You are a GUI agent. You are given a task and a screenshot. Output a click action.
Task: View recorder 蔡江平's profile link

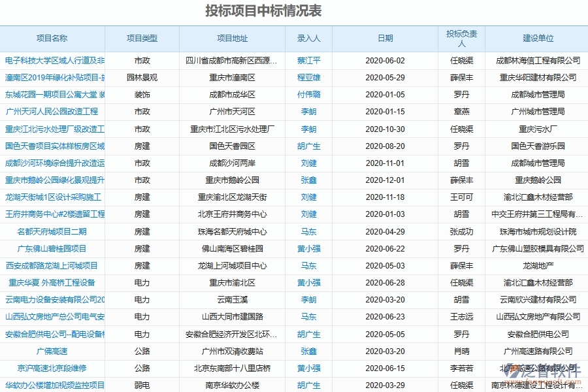(x=308, y=60)
